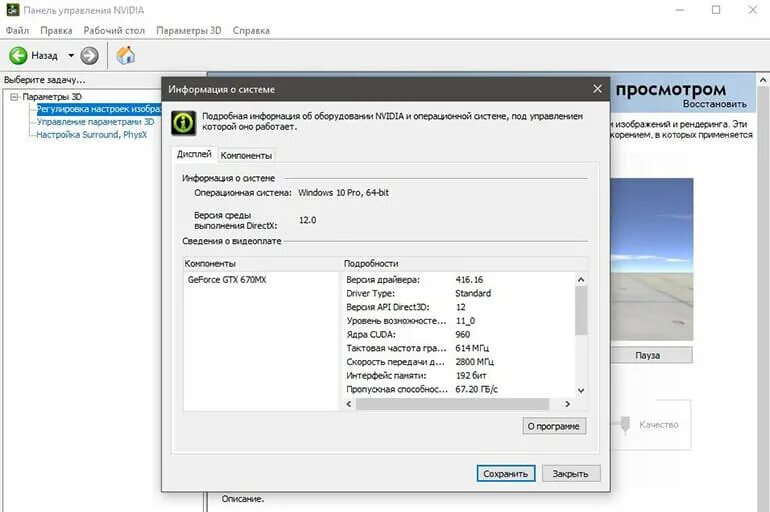770x512 pixels.
Task: Select the Пропускная способность row
Action: coord(460,389)
